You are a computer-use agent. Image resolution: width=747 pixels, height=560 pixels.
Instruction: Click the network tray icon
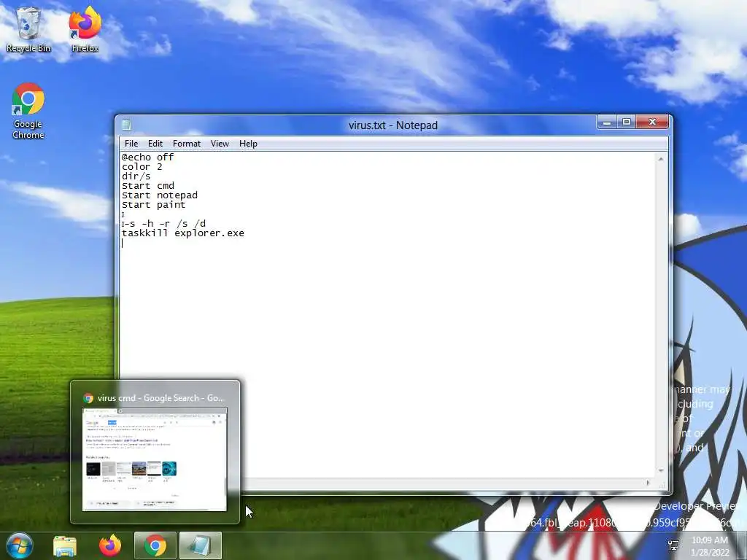coord(673,545)
